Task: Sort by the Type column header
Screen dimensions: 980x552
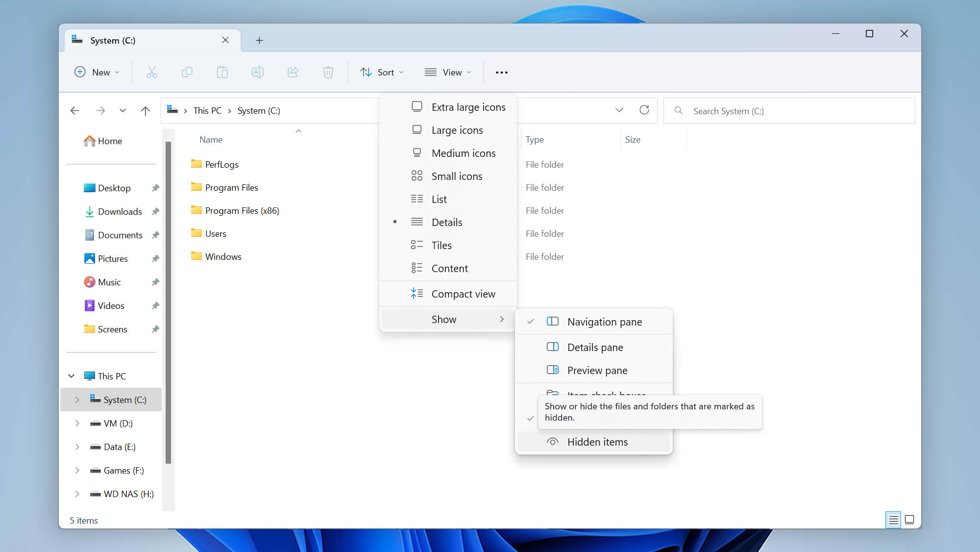Action: tap(535, 140)
